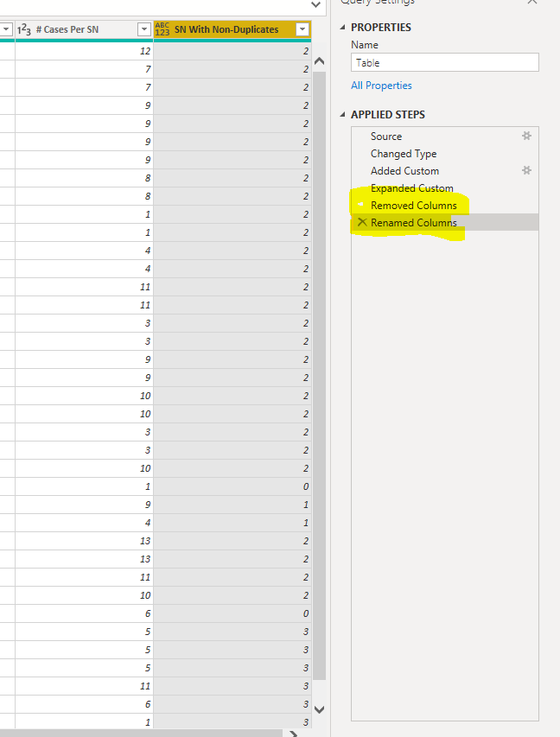Select cell with value 12 in # Cases Per SN

click(84, 51)
